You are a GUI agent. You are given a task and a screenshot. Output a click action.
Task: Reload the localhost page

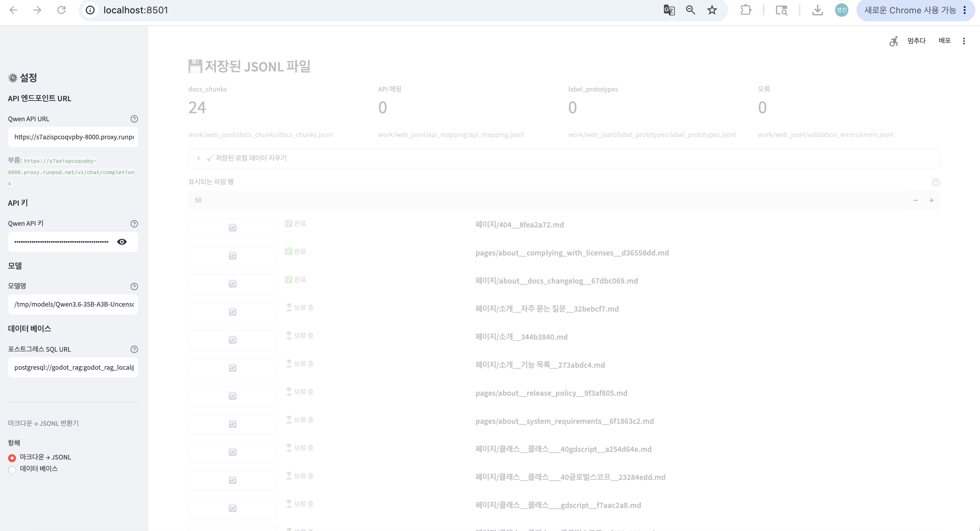61,10
